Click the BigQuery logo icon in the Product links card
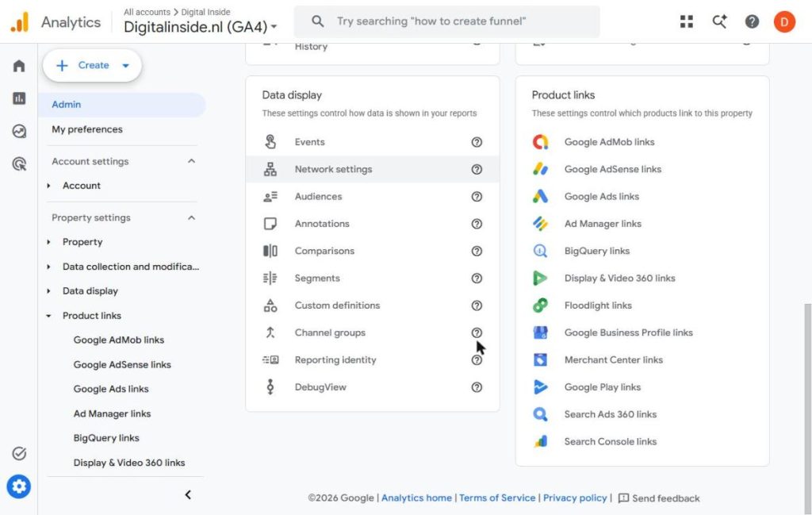The image size is (812, 515). [540, 251]
